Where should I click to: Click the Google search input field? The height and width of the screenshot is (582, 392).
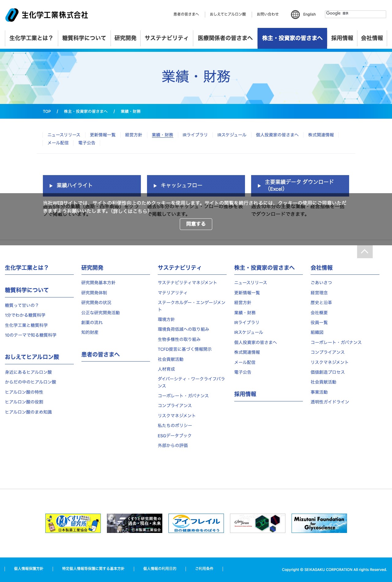click(355, 14)
